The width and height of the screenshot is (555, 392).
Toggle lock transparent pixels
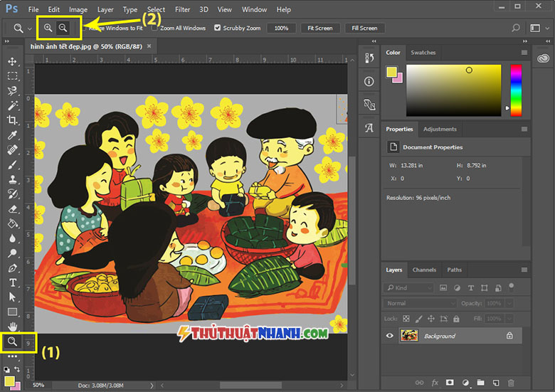coord(406,319)
